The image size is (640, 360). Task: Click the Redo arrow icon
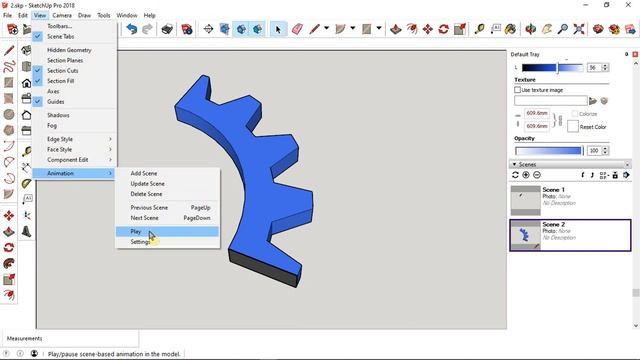[147, 29]
